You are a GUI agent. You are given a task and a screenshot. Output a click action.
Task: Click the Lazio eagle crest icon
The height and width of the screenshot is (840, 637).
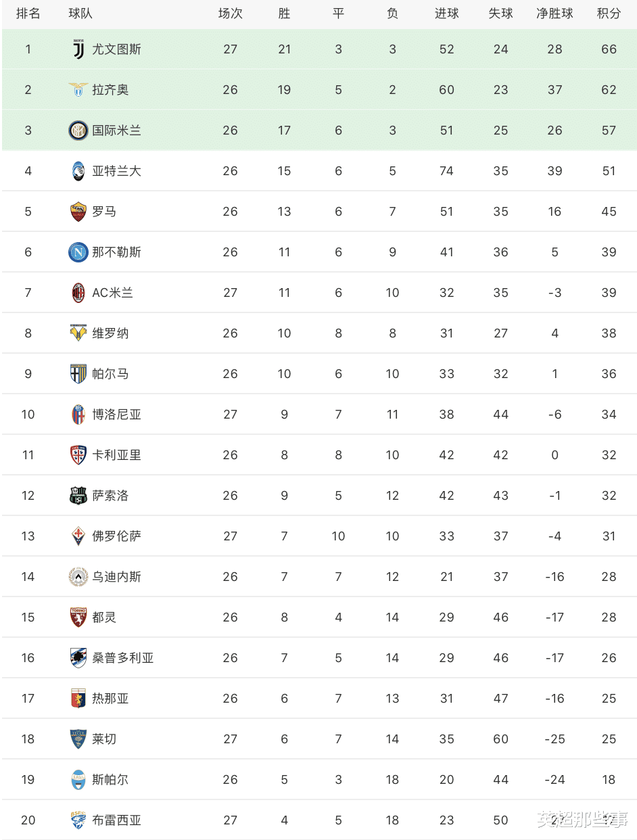[x=78, y=90]
